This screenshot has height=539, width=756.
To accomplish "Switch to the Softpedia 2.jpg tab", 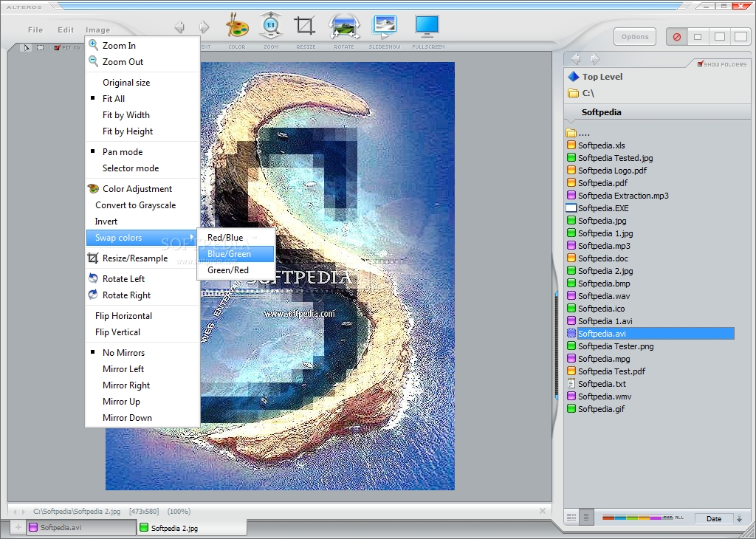I will (192, 528).
